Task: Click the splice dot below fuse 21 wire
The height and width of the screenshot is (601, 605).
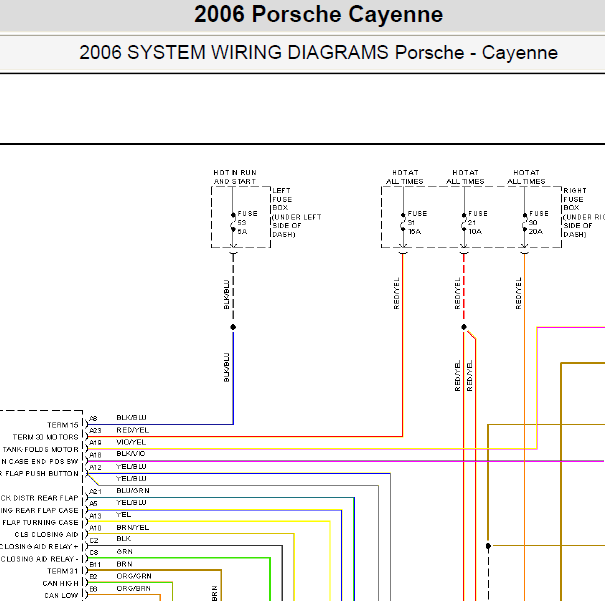Action: coord(464,327)
